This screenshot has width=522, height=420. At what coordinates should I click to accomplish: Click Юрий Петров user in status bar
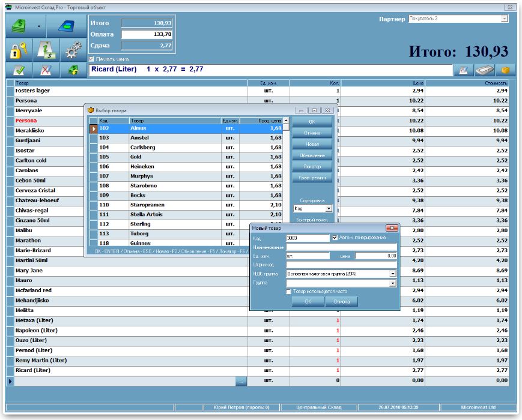(x=241, y=407)
